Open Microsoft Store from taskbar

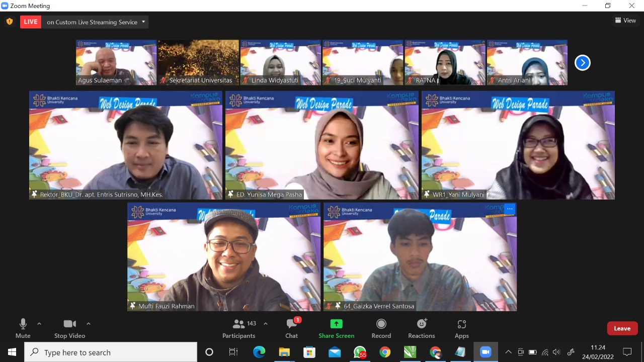[x=309, y=352]
